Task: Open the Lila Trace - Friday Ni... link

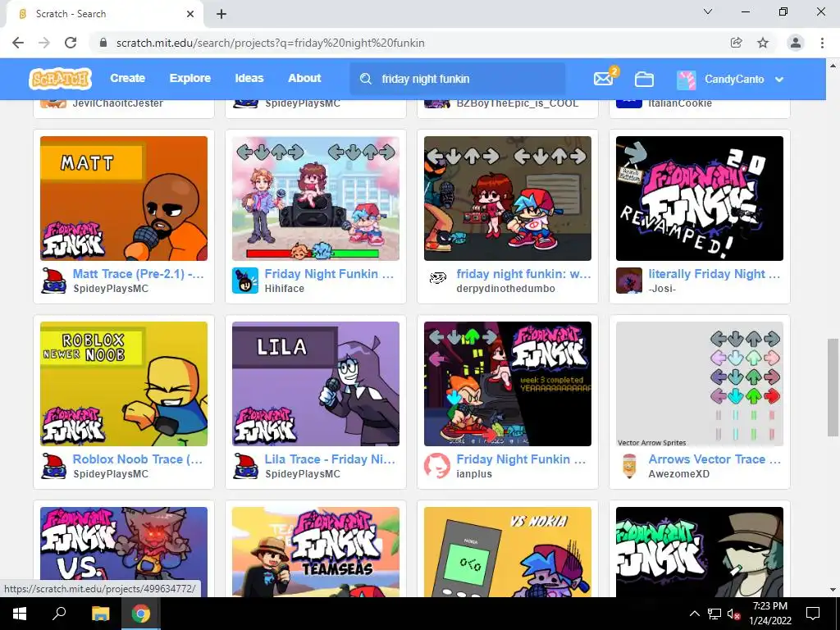Action: click(x=330, y=459)
